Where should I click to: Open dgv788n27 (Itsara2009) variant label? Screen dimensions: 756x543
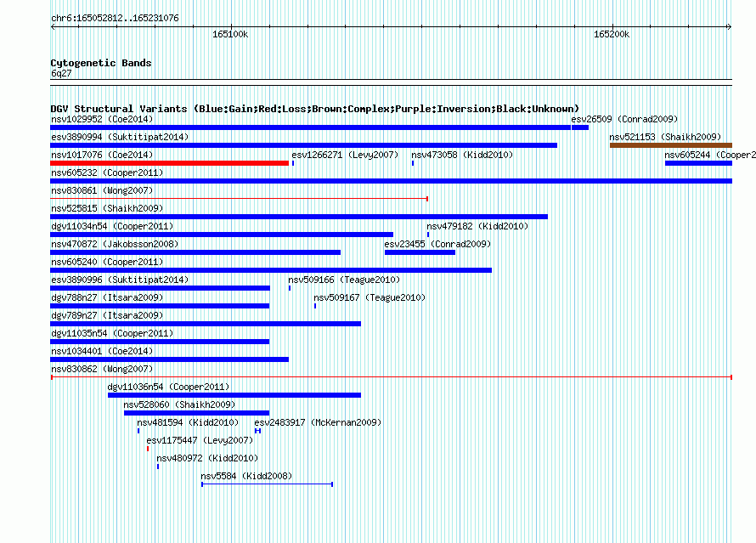tap(107, 297)
